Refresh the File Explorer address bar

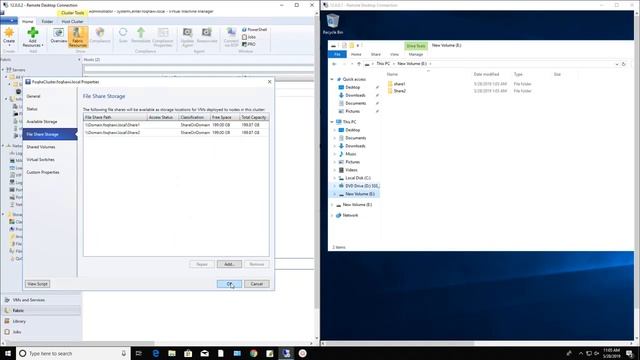point(623,64)
